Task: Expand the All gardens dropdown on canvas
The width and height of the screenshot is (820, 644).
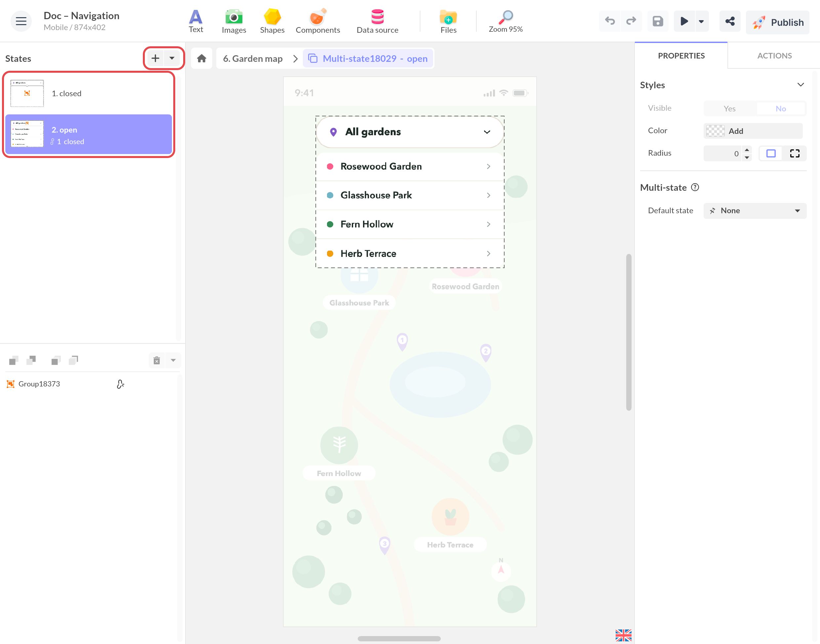Action: pyautogui.click(x=410, y=132)
